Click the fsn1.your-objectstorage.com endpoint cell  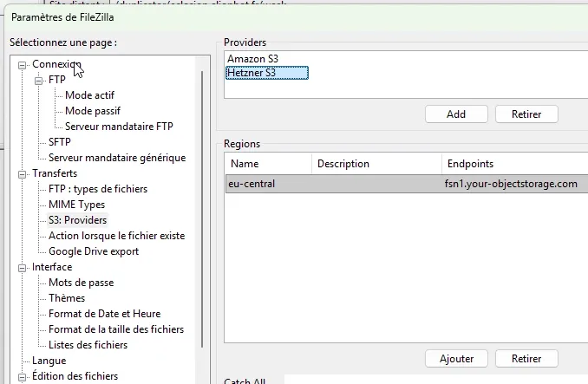click(x=511, y=184)
